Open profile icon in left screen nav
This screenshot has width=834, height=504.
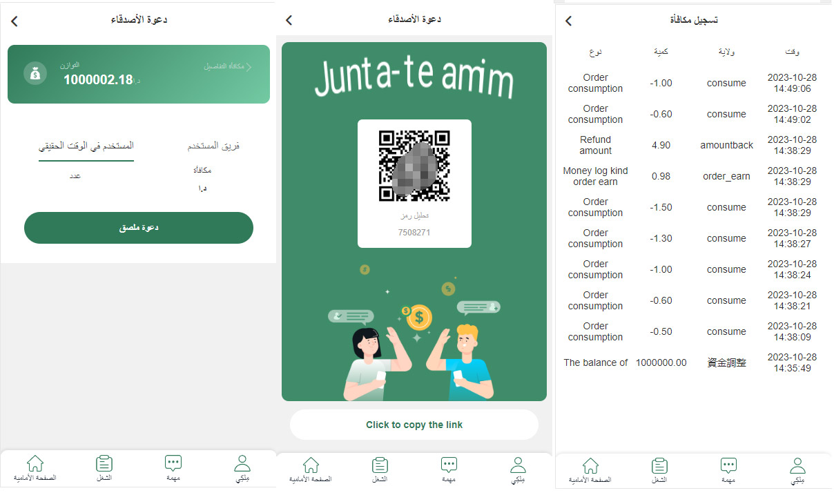pyautogui.click(x=242, y=463)
